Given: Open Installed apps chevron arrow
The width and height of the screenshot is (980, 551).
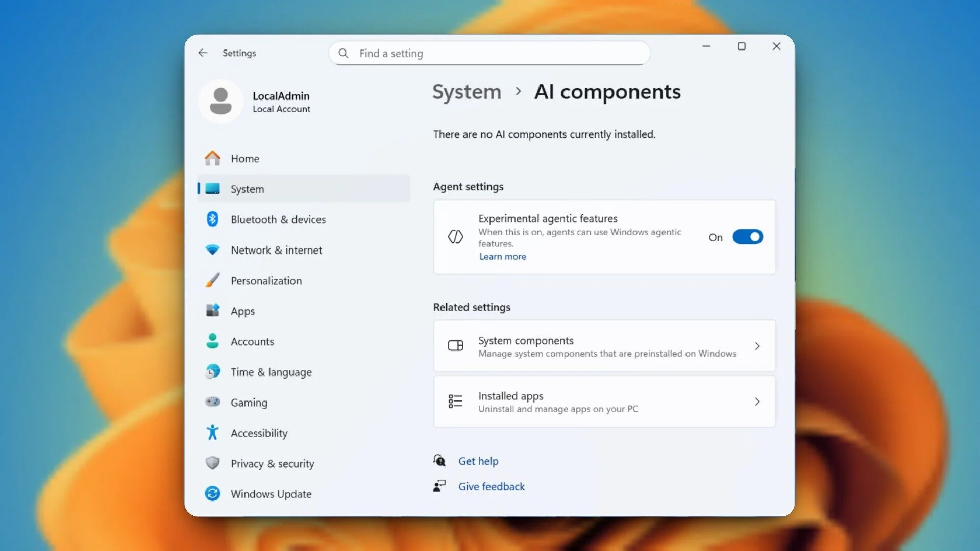Looking at the screenshot, I should [x=757, y=402].
